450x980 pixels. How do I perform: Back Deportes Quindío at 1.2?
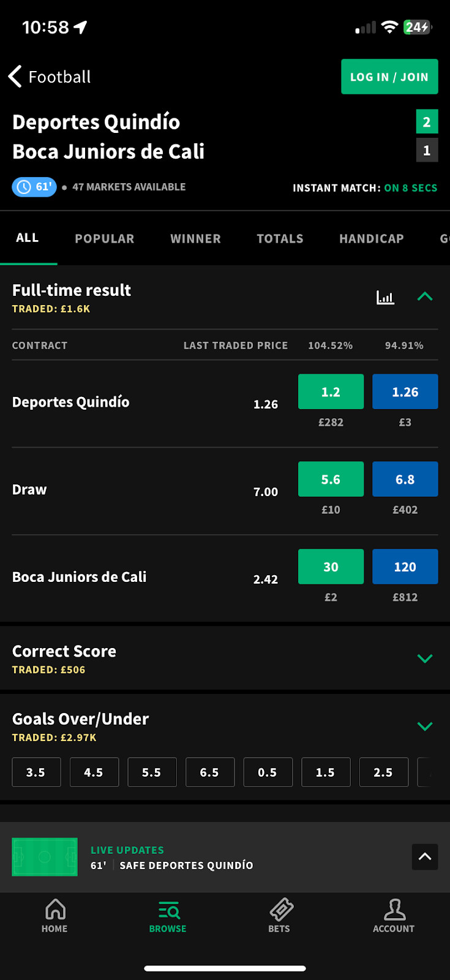click(331, 392)
